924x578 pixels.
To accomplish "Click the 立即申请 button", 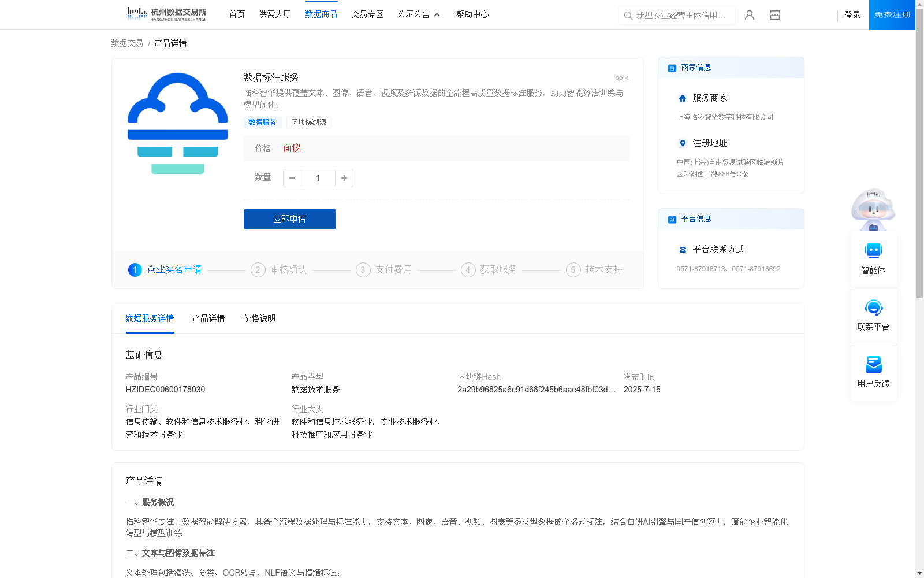I will 290,219.
